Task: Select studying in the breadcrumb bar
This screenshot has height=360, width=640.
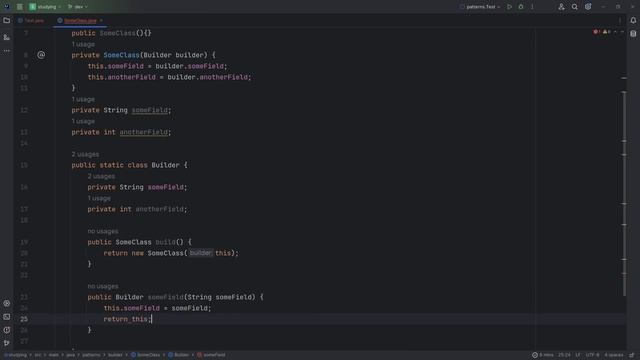Action: (16, 355)
